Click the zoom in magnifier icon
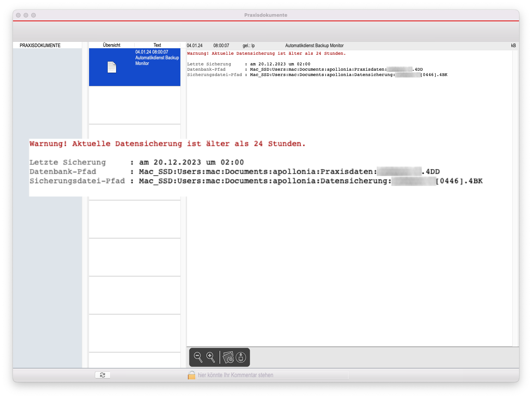532x398 pixels. (210, 357)
